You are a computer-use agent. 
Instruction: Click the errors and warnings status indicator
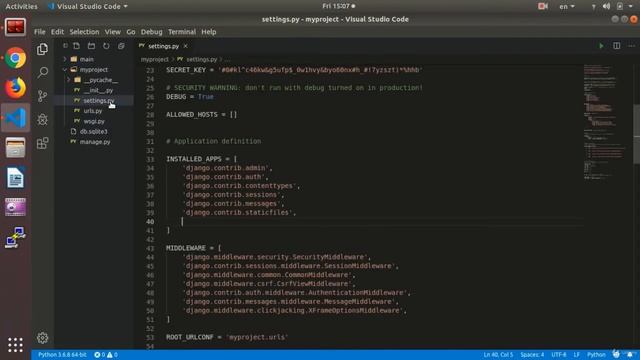click(106, 355)
